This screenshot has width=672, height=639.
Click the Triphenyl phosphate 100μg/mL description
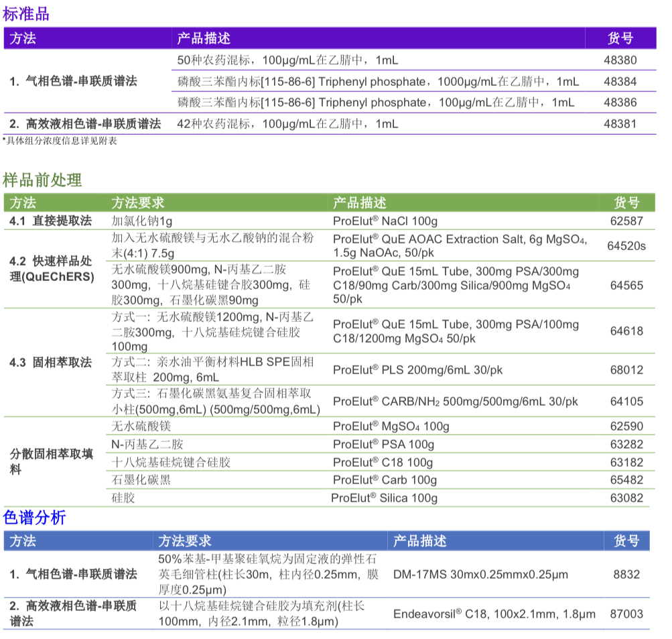[x=376, y=103]
